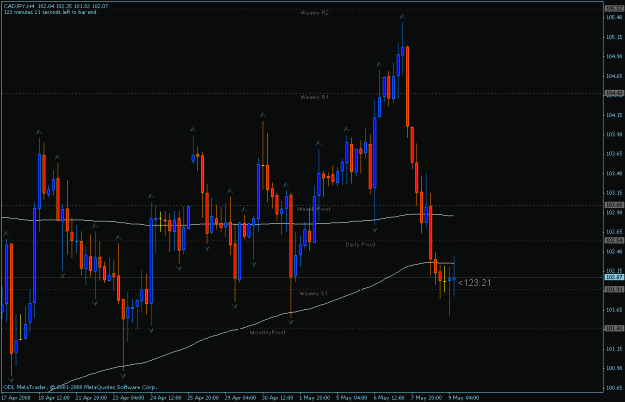Click the Weekly Pivot label
The image size is (625, 402).
tap(314, 209)
